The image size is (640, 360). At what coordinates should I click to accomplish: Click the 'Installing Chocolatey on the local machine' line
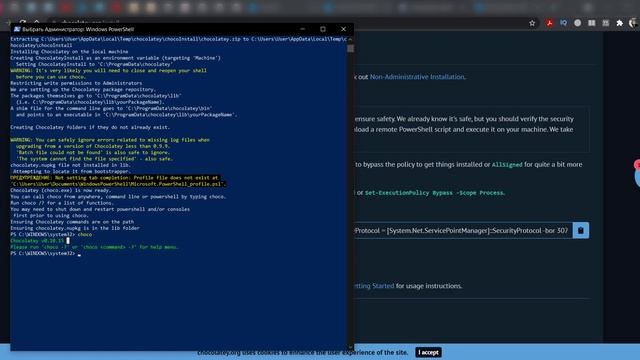pyautogui.click(x=69, y=52)
